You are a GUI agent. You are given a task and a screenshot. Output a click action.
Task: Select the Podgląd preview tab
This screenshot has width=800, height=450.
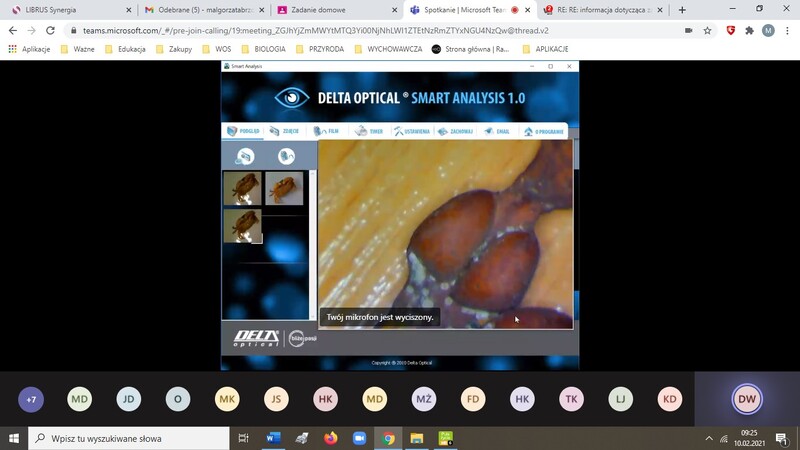243,131
